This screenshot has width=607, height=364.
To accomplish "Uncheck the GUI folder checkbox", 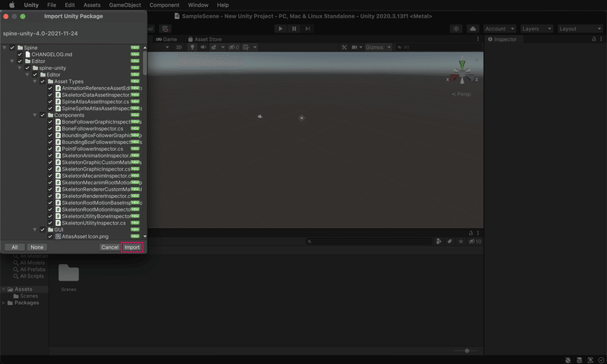I will coord(42,229).
